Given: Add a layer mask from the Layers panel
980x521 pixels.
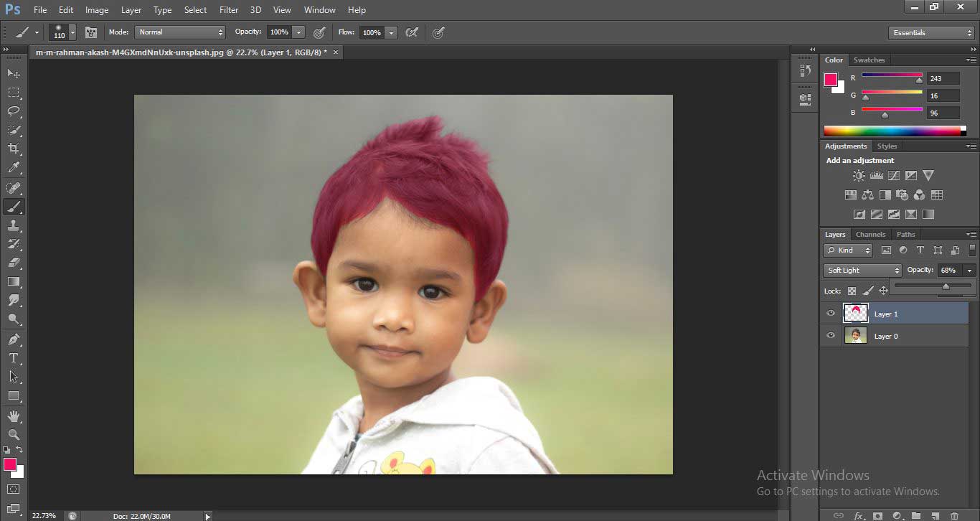Looking at the screenshot, I should click(x=877, y=515).
